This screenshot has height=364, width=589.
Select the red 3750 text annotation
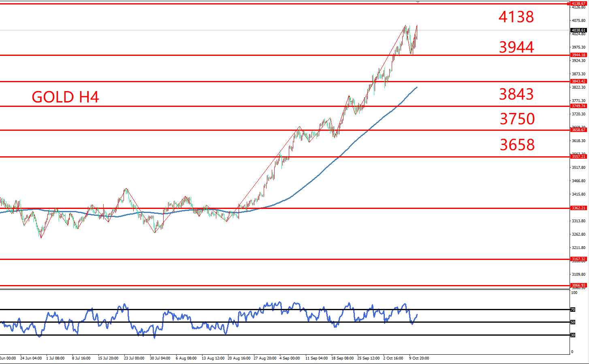517,119
